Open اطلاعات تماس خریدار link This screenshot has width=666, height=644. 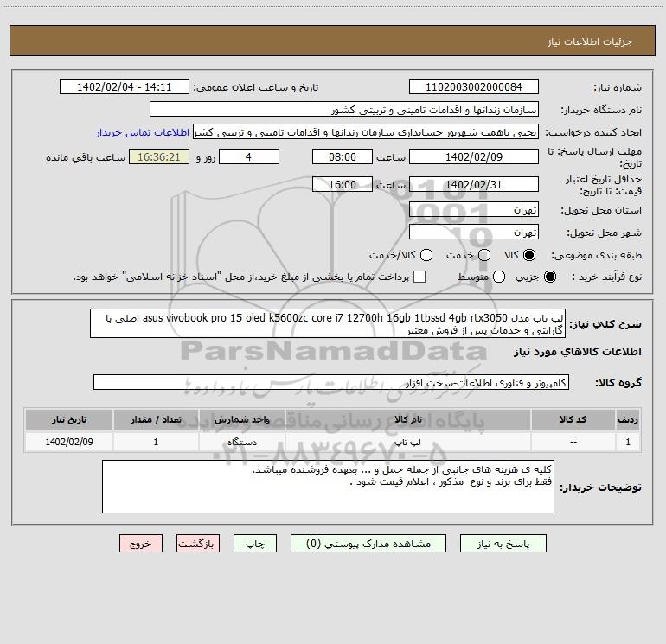tap(143, 132)
